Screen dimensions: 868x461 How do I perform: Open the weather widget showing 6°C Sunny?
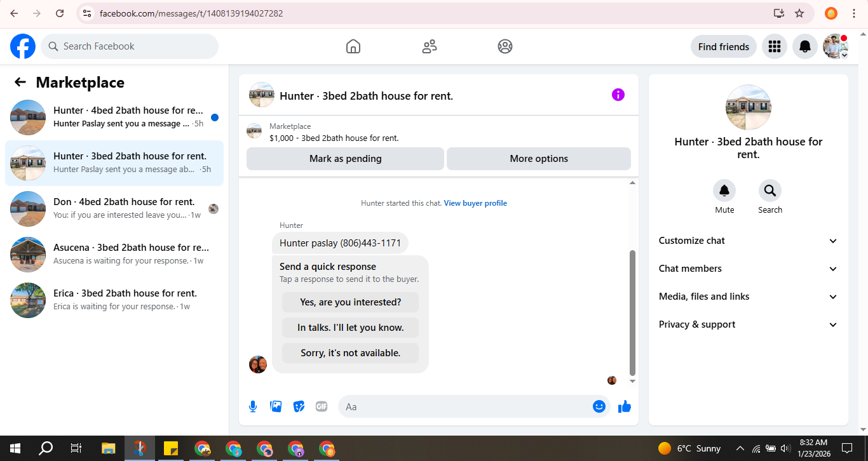pyautogui.click(x=689, y=448)
